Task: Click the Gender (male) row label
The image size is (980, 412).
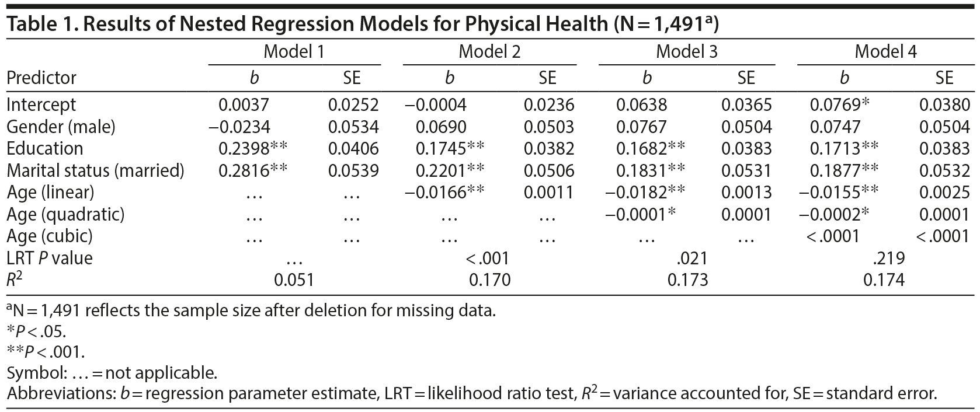Action: 61,127
